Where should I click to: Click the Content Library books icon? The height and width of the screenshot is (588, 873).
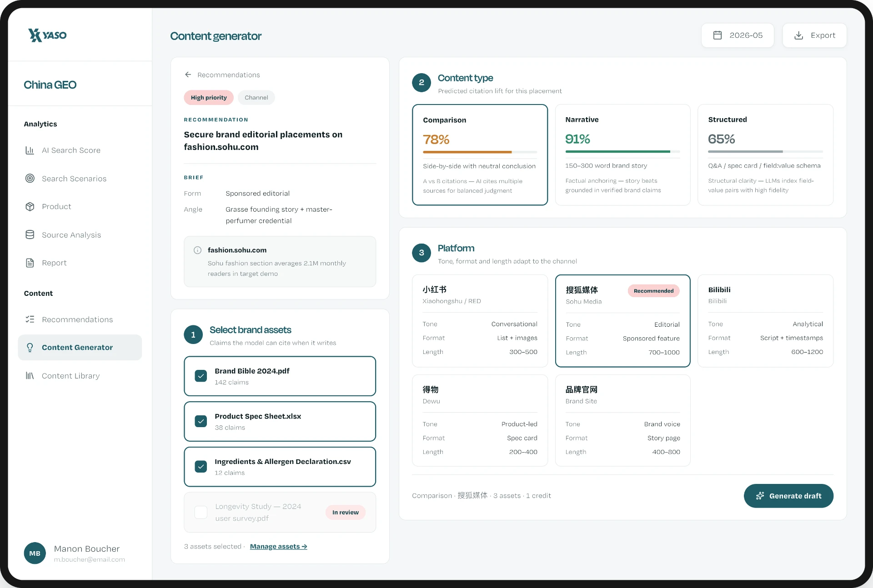(30, 376)
